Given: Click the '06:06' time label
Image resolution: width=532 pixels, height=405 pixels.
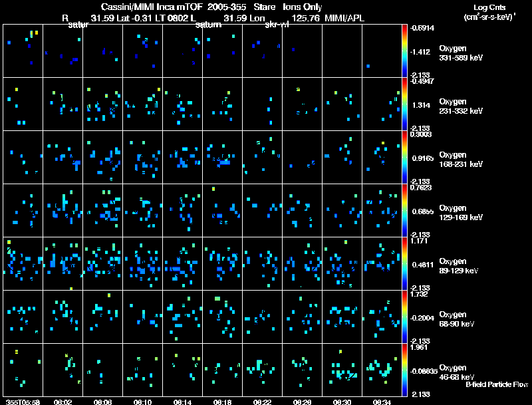Looking at the screenshot, I should pos(103,402).
